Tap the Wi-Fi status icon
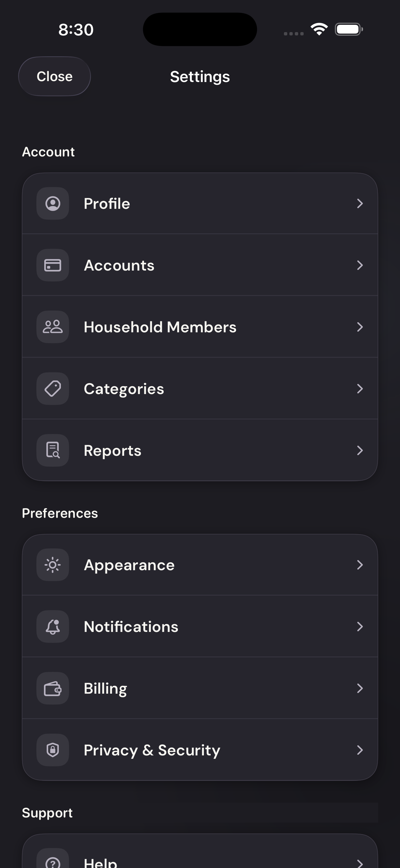This screenshot has height=868, width=400. (x=319, y=29)
